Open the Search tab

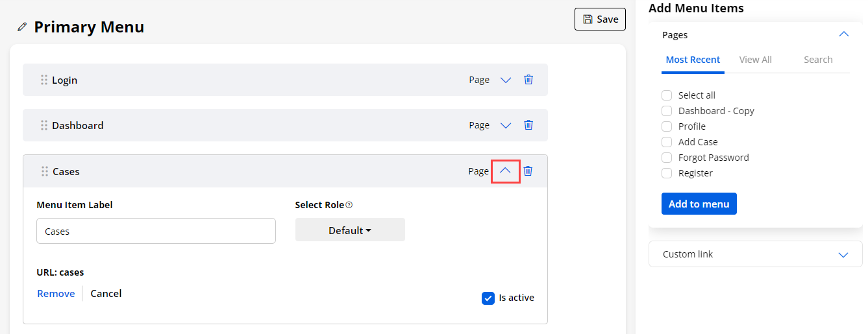[818, 60]
